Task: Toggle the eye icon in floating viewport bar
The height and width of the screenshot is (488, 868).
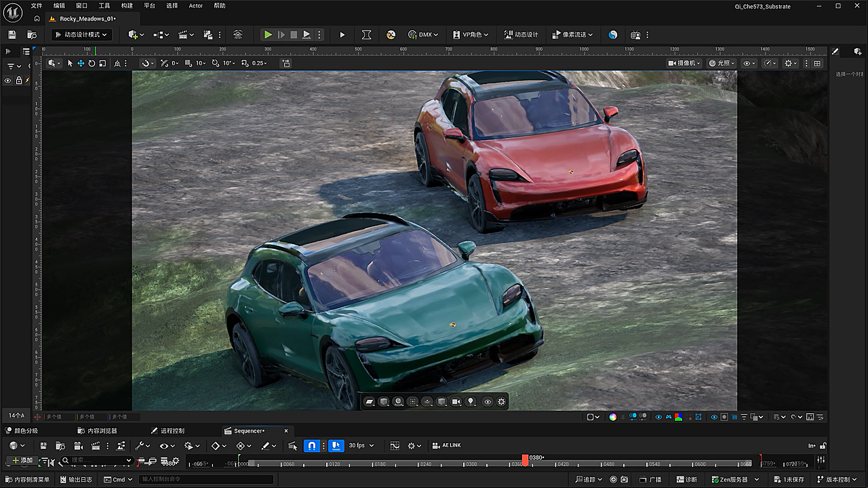Action: (x=488, y=402)
